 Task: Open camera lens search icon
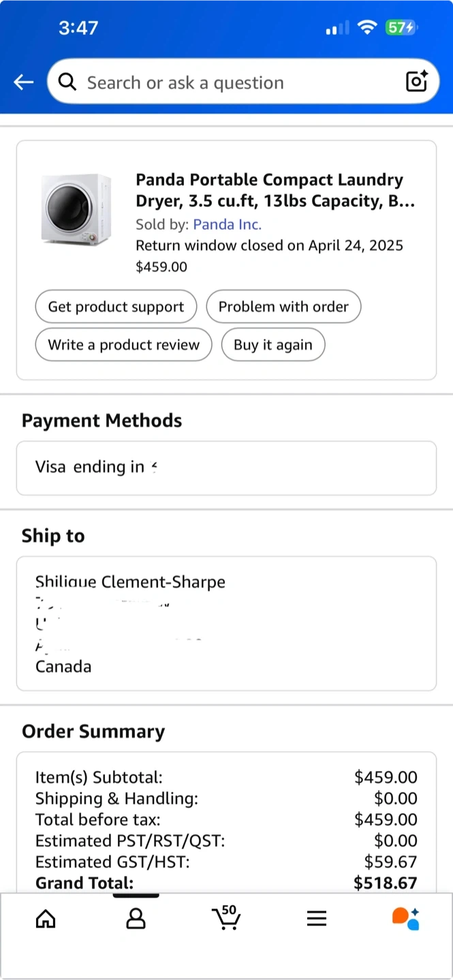click(416, 82)
